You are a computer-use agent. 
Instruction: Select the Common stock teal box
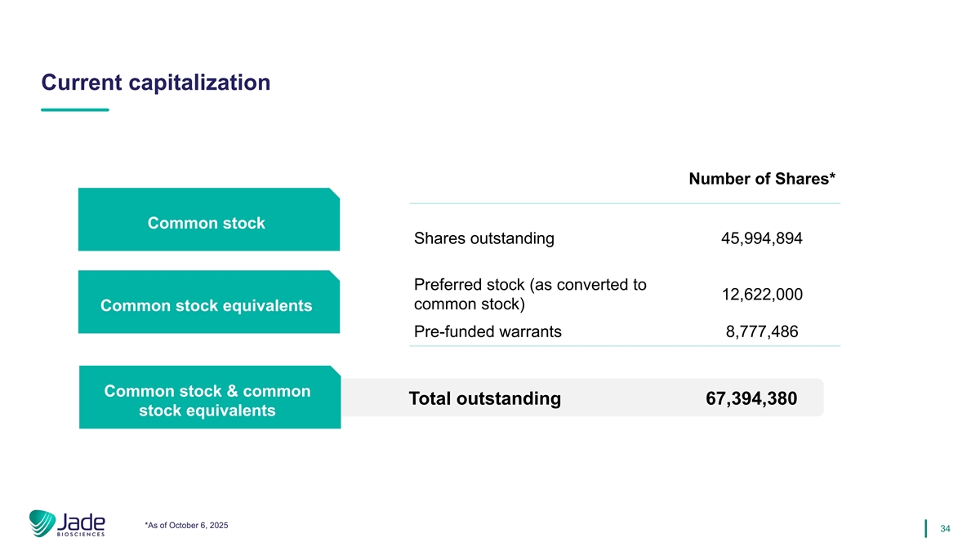point(208,222)
